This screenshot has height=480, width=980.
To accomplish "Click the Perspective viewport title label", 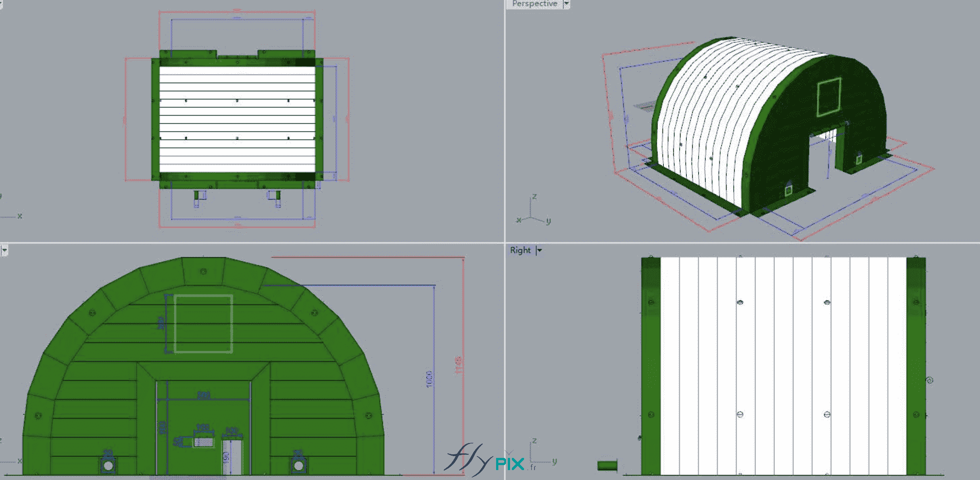I will [534, 4].
